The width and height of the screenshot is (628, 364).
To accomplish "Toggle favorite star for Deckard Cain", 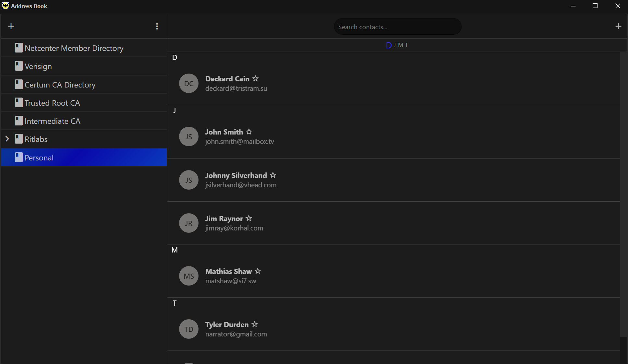I will click(x=256, y=78).
